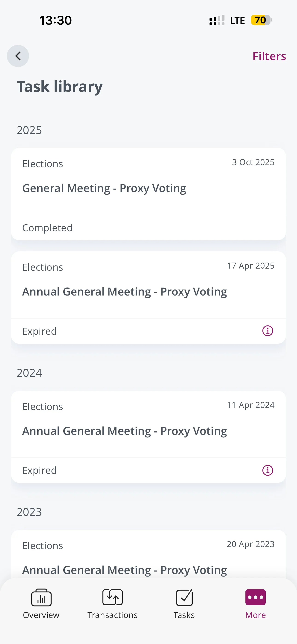297x644 pixels.
Task: Open the Tasks checkmark icon
Action: tap(184, 597)
